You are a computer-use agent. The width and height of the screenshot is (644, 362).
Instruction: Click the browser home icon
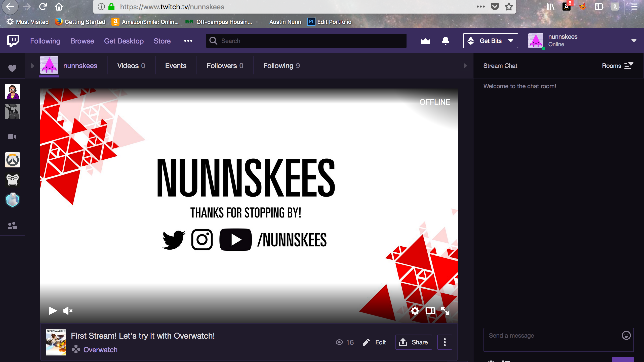pos(59,7)
